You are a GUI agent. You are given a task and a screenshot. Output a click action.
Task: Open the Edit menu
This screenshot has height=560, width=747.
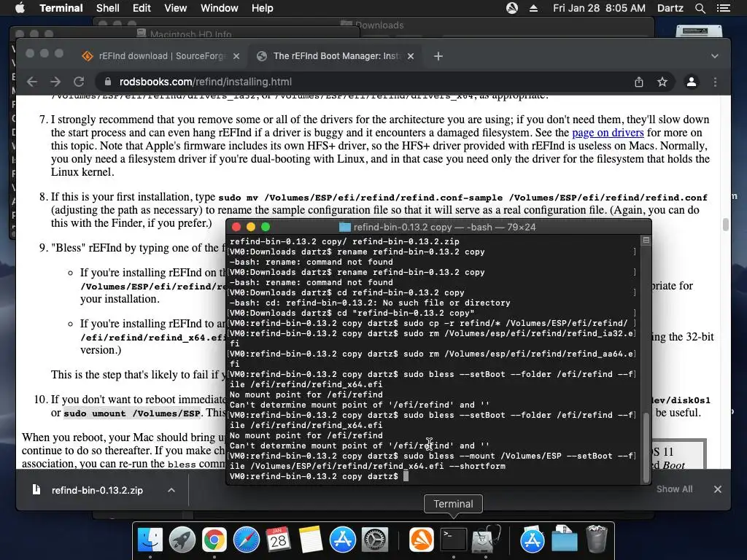click(x=142, y=8)
